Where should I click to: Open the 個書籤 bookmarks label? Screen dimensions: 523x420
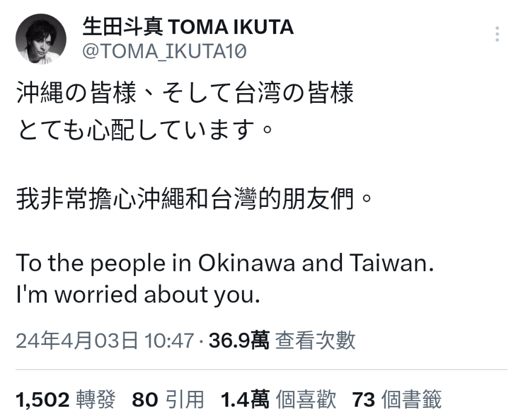(412, 399)
